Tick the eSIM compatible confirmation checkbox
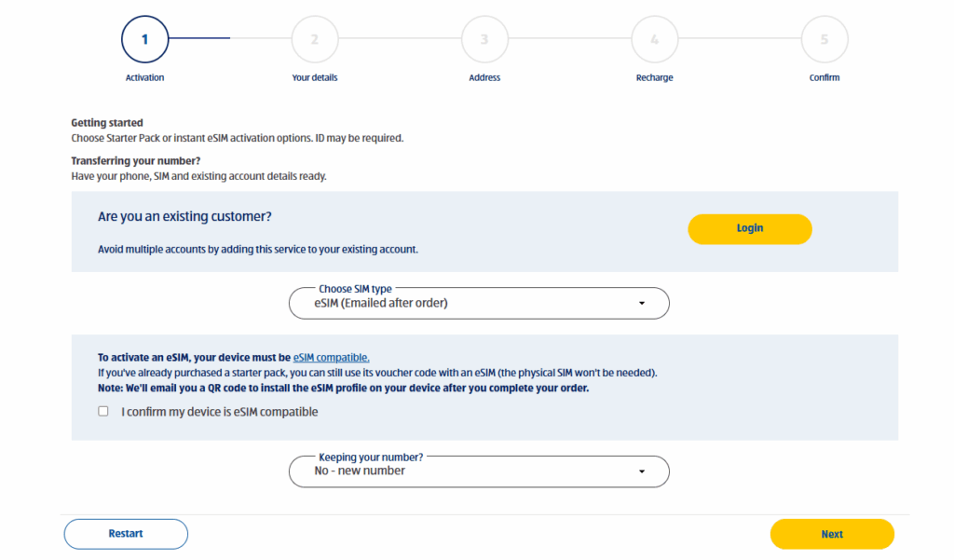 pos(103,412)
